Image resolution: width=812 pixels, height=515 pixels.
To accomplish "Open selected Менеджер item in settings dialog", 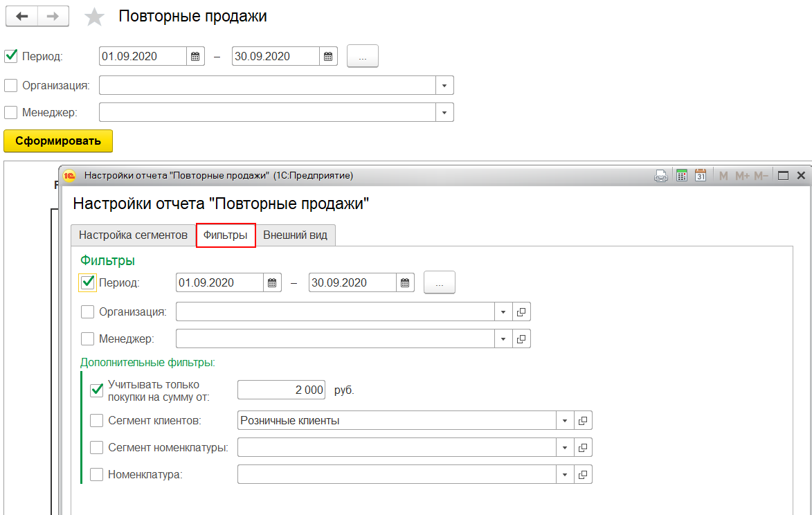I will (x=521, y=339).
